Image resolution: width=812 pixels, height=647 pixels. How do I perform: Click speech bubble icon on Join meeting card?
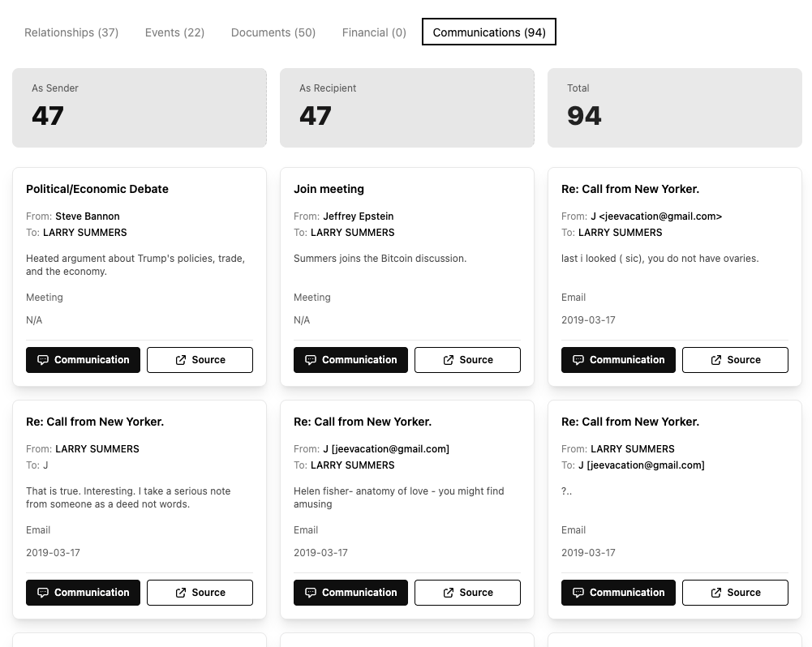click(311, 360)
